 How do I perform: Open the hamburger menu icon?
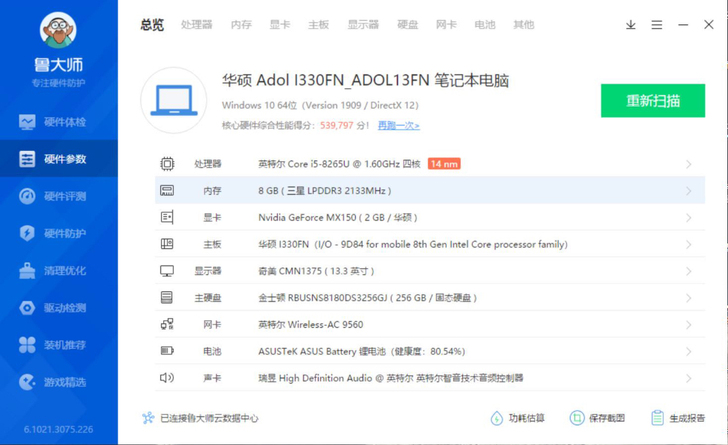[656, 25]
